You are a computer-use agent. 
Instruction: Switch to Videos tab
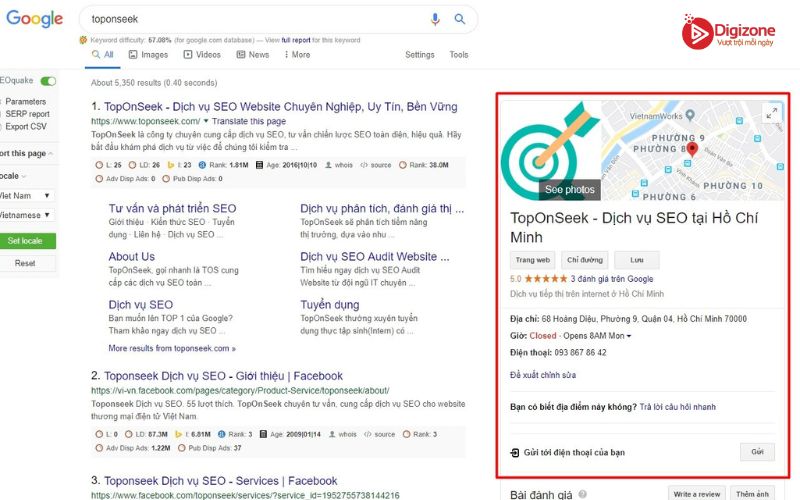pyautogui.click(x=202, y=55)
